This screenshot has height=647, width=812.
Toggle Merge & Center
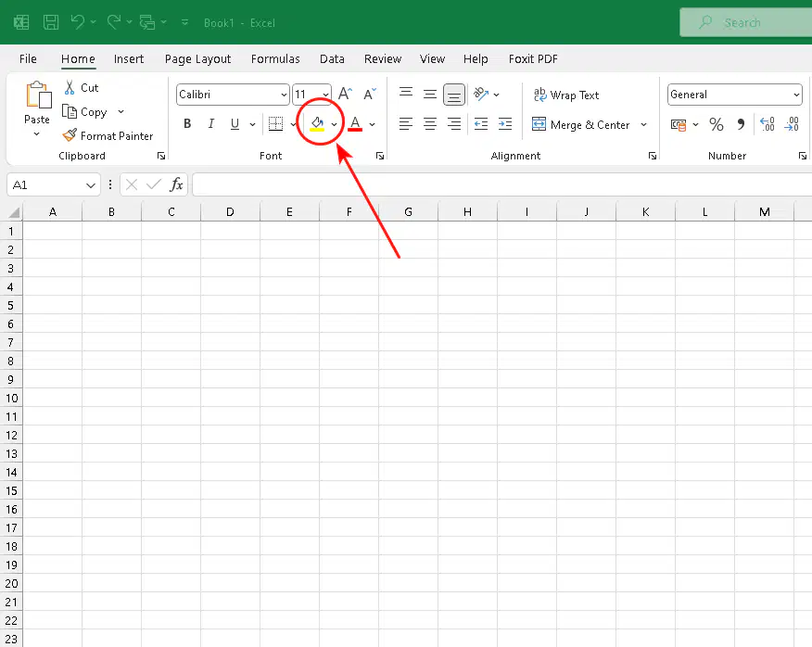(581, 125)
